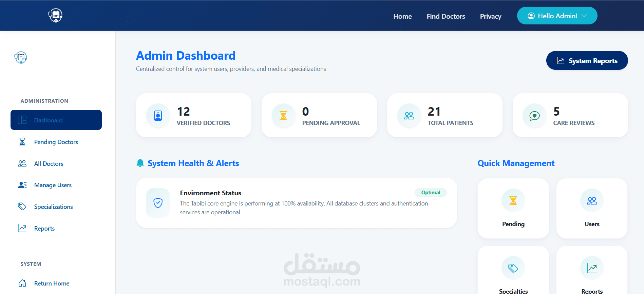644x294 pixels.
Task: Click the Verified Doctors stat card
Action: (x=194, y=115)
